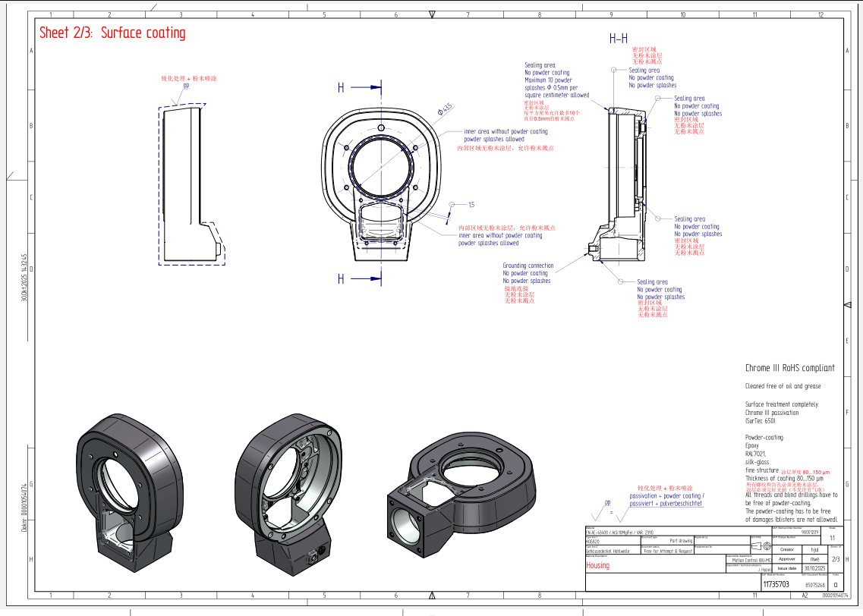Click the centering triangle on top border
Viewport: 863px width, 616px height.
432,14
